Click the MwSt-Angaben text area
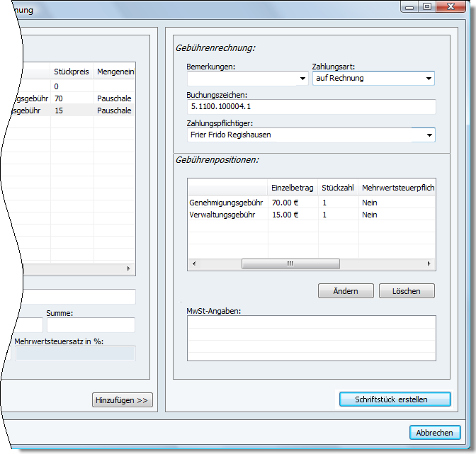Screen dimensions: 476x454 [310, 339]
